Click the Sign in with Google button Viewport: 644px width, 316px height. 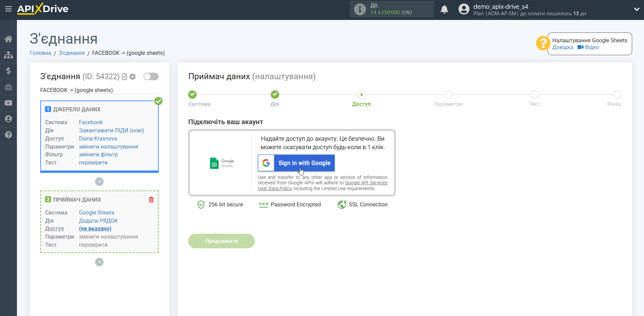(296, 163)
